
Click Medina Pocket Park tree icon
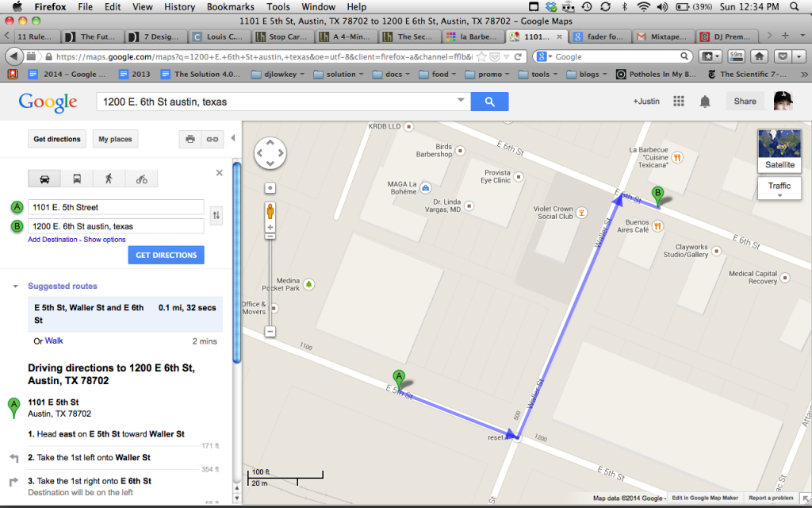pos(309,284)
